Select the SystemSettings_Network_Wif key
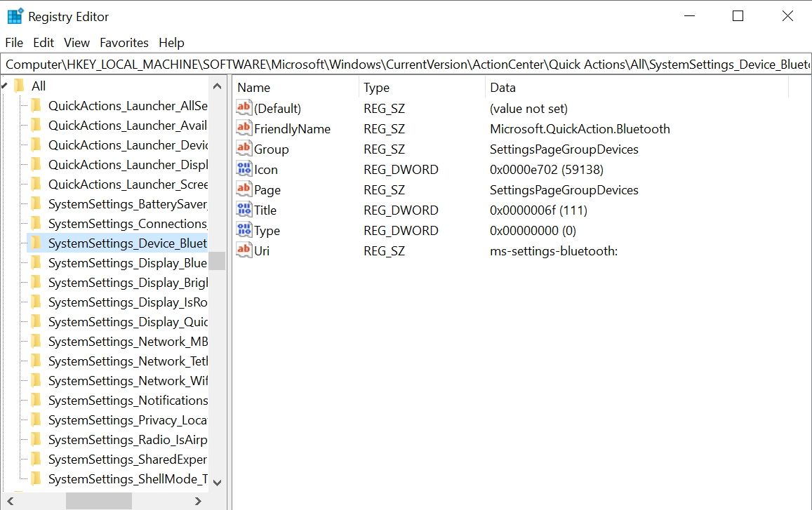The width and height of the screenshot is (812, 510). coord(128,381)
